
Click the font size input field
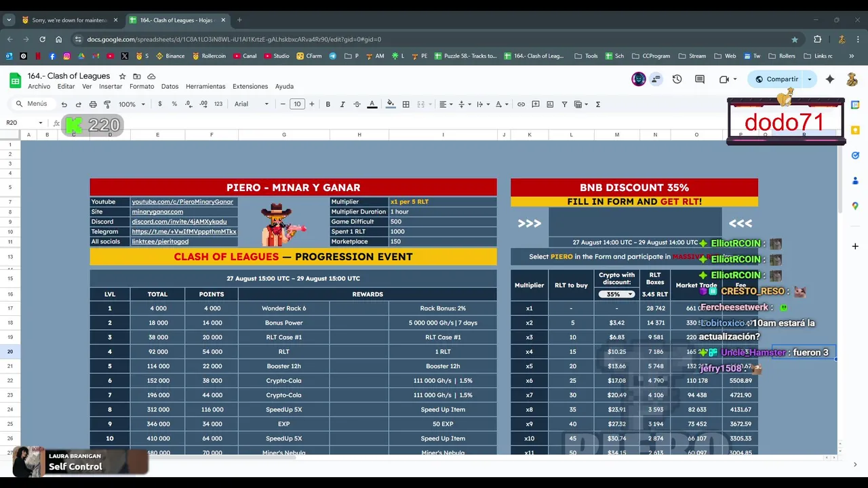(297, 104)
